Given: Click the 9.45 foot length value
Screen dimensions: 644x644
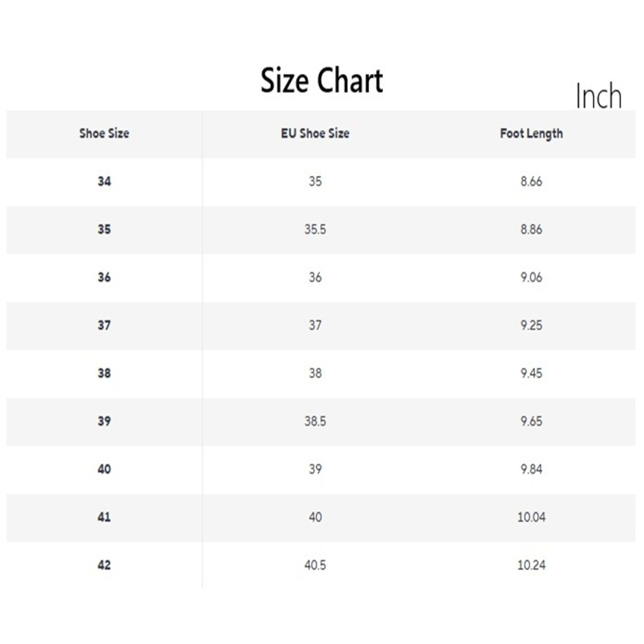Looking at the screenshot, I should pyautogui.click(x=531, y=373).
